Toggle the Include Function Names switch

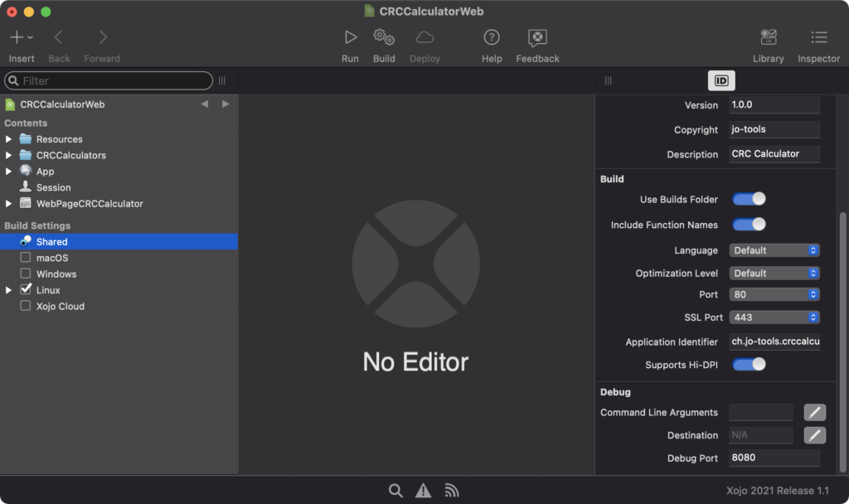(749, 224)
